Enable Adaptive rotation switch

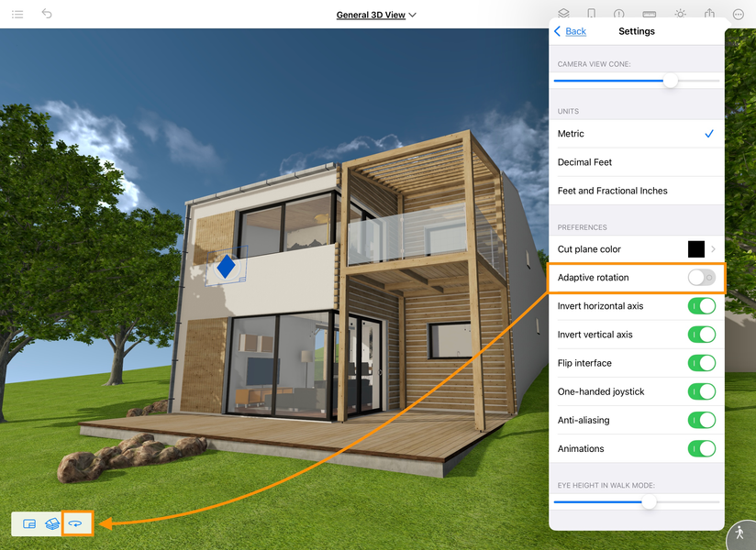click(x=702, y=278)
